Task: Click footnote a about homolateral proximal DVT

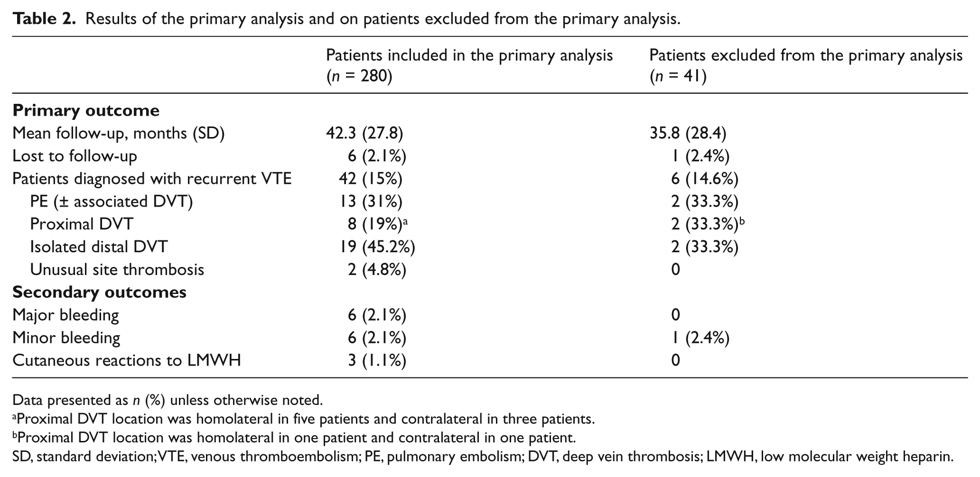Action: click(x=304, y=419)
